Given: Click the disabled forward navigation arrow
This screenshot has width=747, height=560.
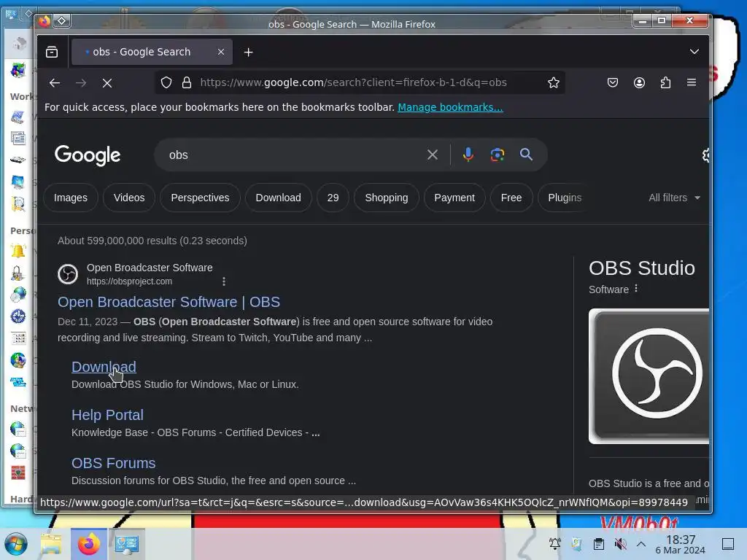Looking at the screenshot, I should [81, 83].
